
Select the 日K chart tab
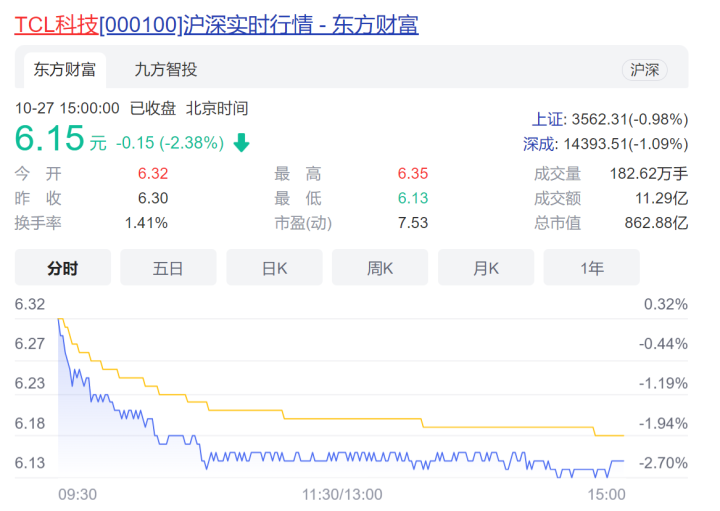coord(274,268)
